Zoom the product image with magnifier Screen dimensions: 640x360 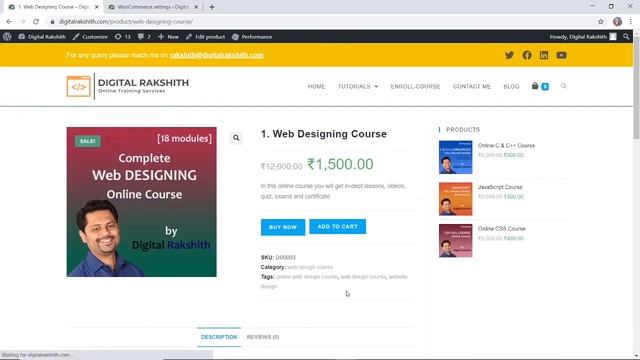(x=236, y=138)
